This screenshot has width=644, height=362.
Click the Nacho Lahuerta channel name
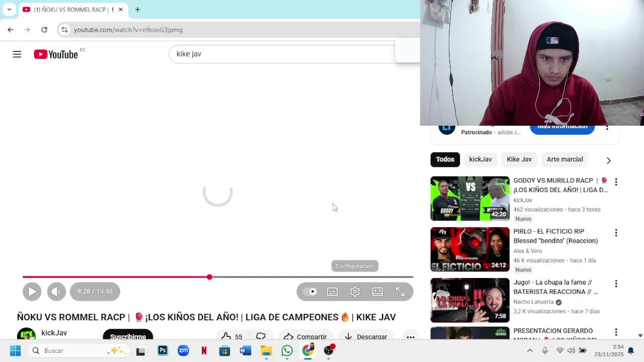(x=533, y=302)
